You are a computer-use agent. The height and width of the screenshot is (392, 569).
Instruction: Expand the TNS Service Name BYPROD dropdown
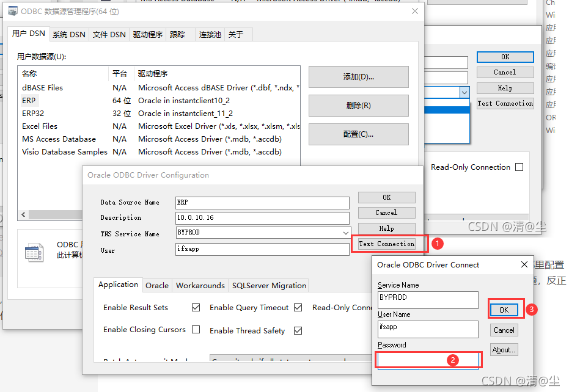(346, 233)
